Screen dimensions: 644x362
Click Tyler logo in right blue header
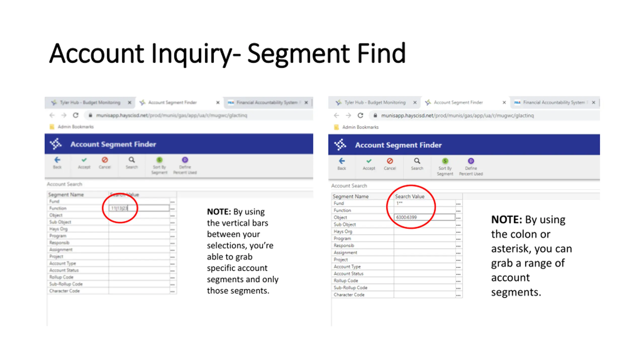point(340,145)
